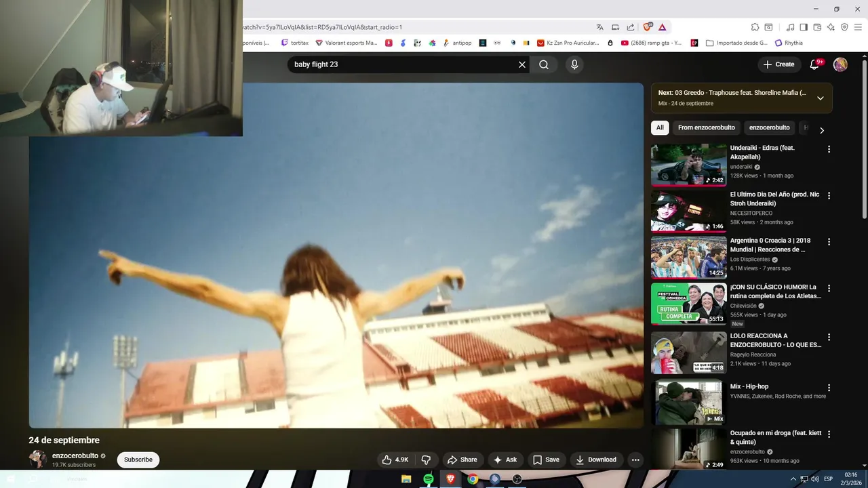Subscribe to enzocerobulto channel
The image size is (868, 488).
pyautogui.click(x=138, y=460)
